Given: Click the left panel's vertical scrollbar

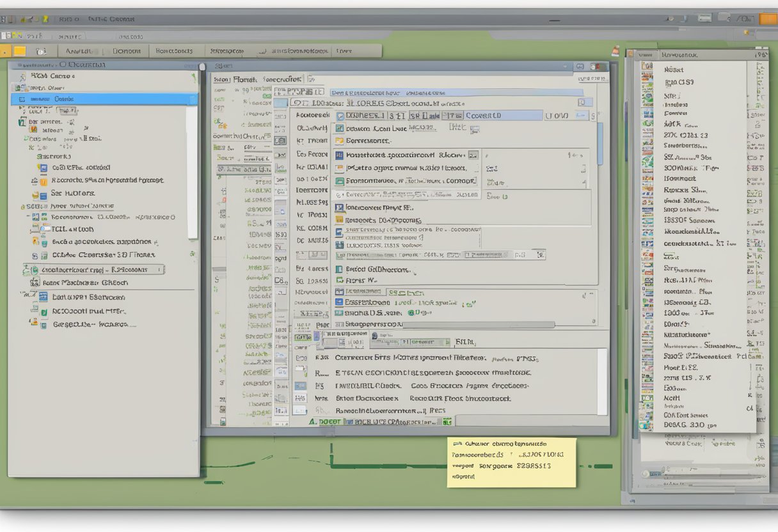Looking at the screenshot, I should pyautogui.click(x=192, y=173).
